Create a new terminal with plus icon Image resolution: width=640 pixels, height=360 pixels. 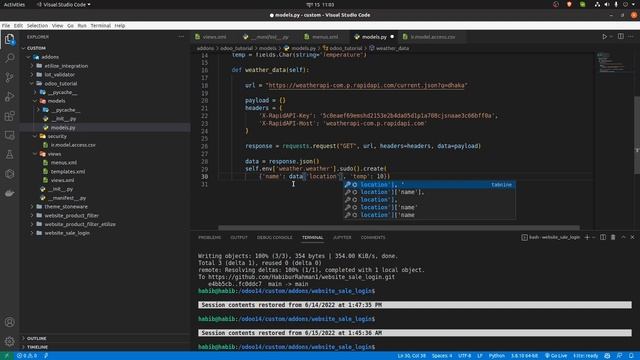[587, 237]
